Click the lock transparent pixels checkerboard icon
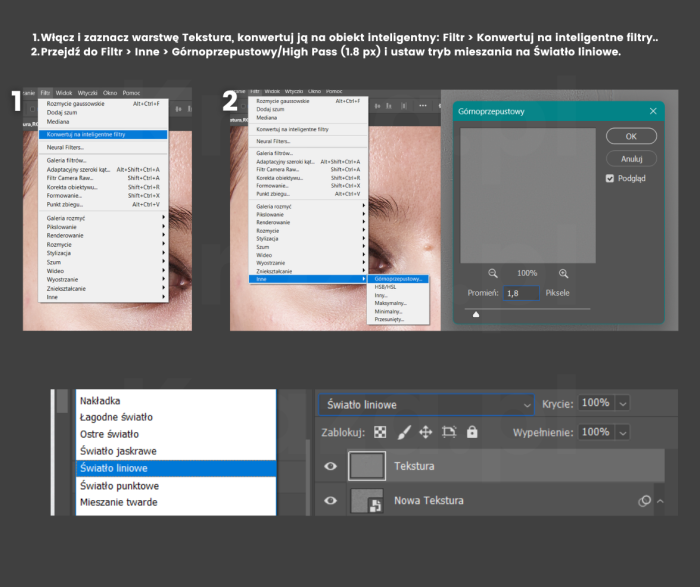The image size is (700, 587). coord(380,432)
